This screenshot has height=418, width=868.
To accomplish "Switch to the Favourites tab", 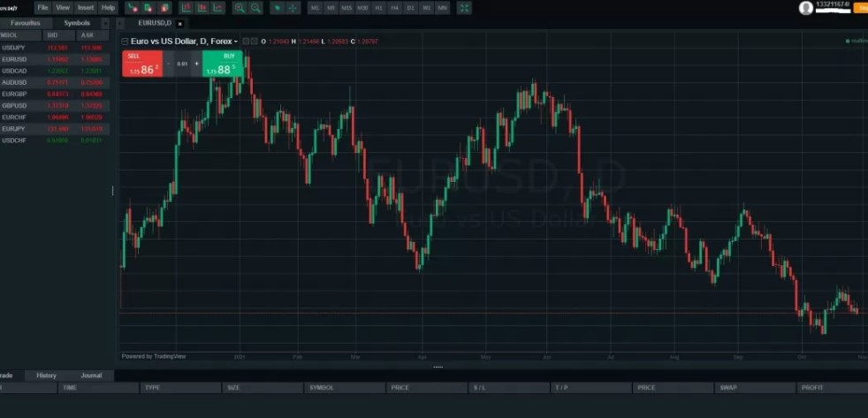I will [x=26, y=23].
